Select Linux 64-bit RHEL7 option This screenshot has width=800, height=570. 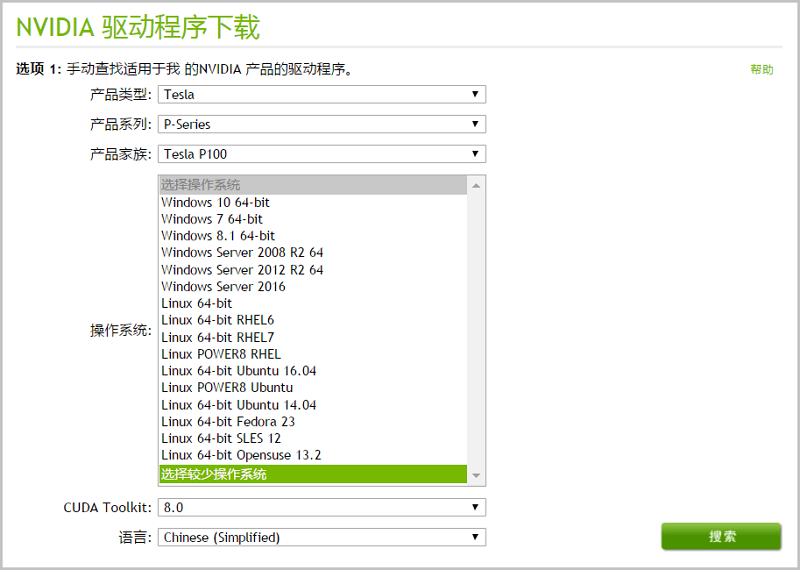point(313,337)
